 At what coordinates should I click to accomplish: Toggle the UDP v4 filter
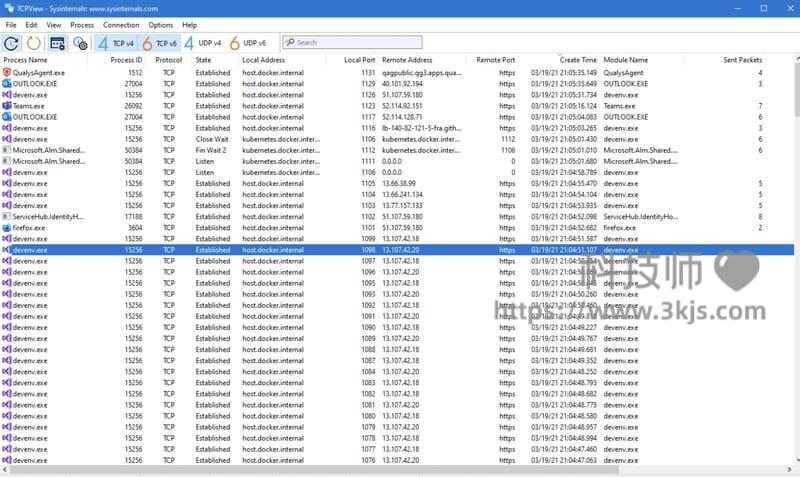point(203,43)
